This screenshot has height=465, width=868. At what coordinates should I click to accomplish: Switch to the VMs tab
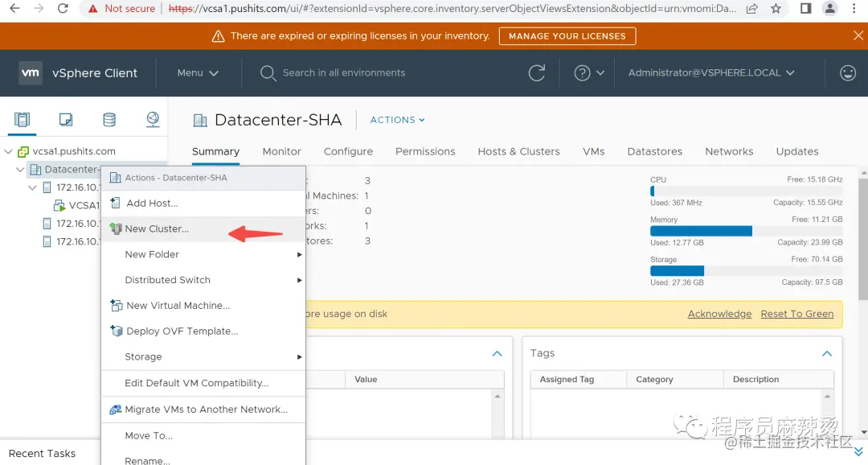click(x=593, y=151)
